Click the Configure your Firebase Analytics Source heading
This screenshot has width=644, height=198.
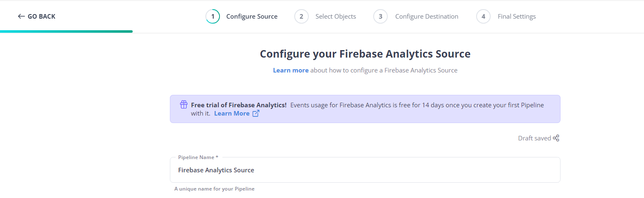[x=365, y=54]
